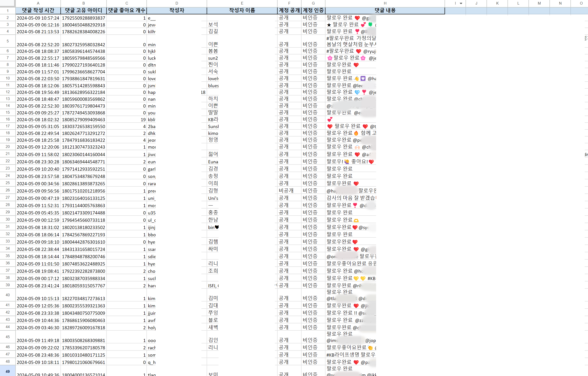Click the select-all corner box
588x376 pixels.
click(7, 3)
